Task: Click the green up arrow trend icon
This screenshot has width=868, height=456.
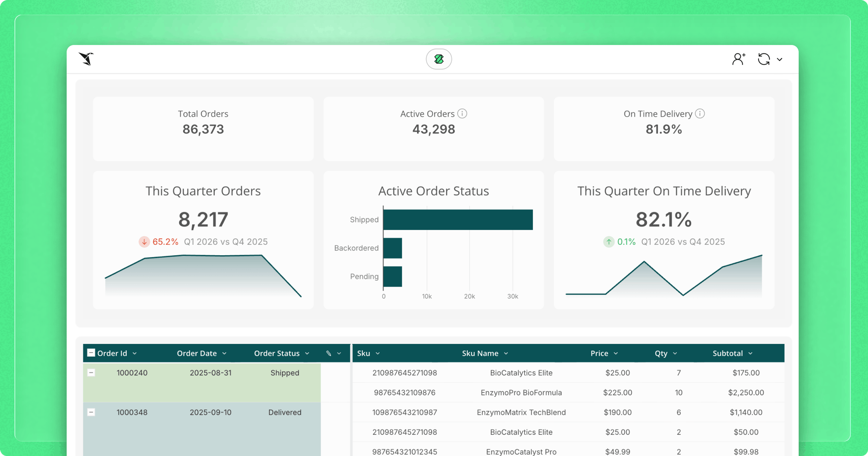Action: click(x=609, y=242)
